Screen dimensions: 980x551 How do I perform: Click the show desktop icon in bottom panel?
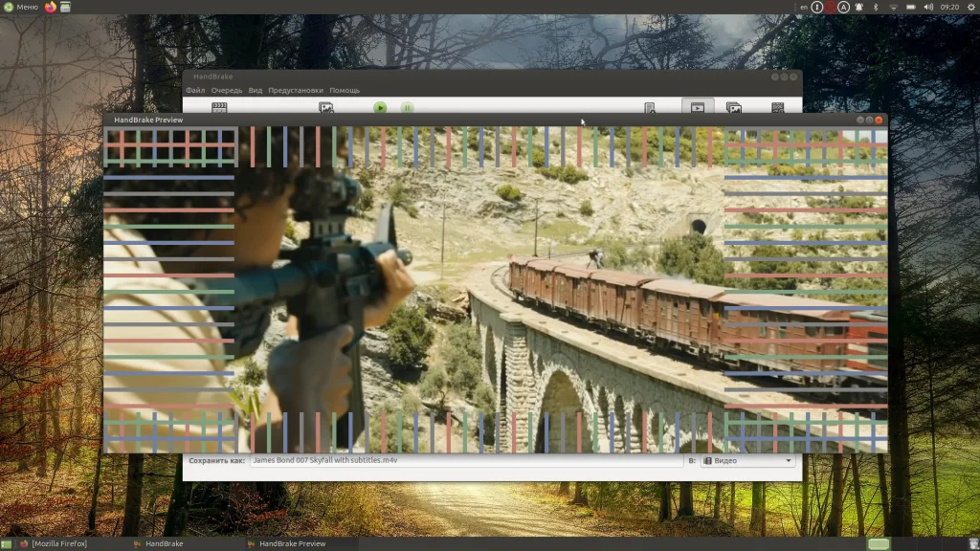pos(7,544)
